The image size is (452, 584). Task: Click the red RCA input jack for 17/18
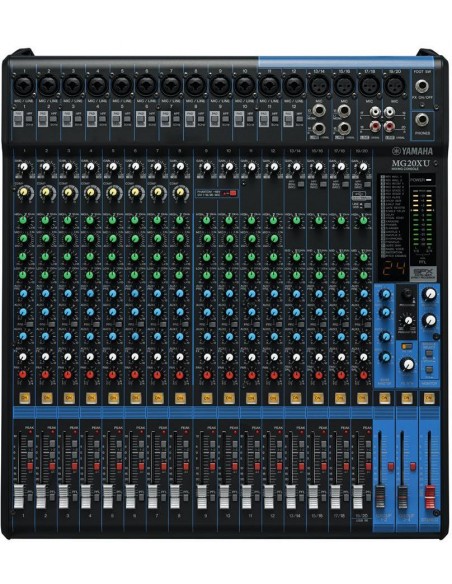pos(375,127)
